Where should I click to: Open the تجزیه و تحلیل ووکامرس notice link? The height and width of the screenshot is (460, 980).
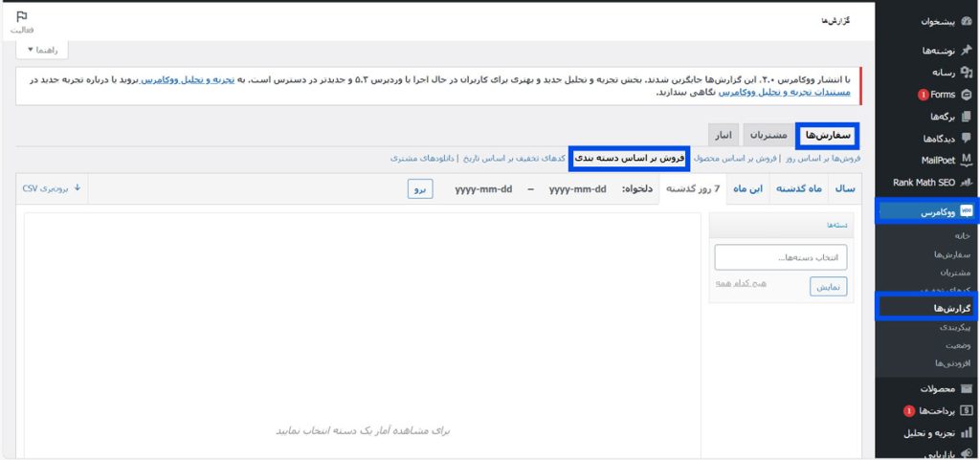[x=188, y=80]
